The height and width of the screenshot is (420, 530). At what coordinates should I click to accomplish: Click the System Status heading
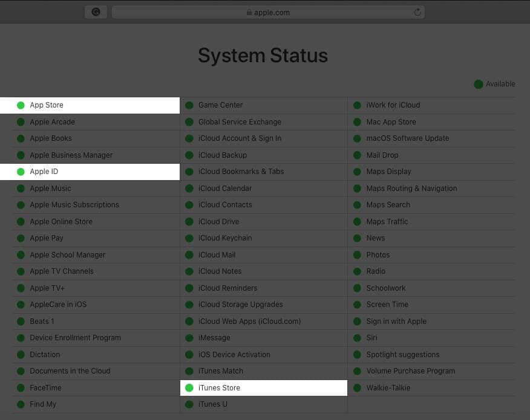pyautogui.click(x=263, y=56)
